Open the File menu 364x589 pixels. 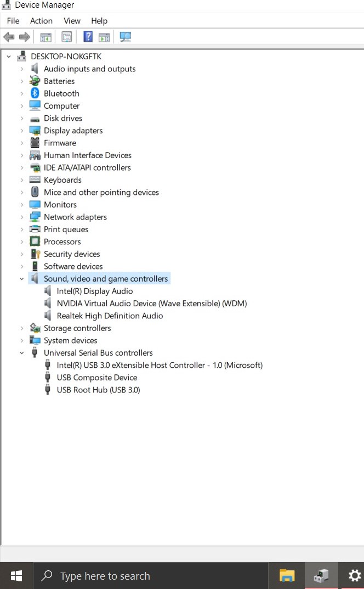(x=13, y=21)
